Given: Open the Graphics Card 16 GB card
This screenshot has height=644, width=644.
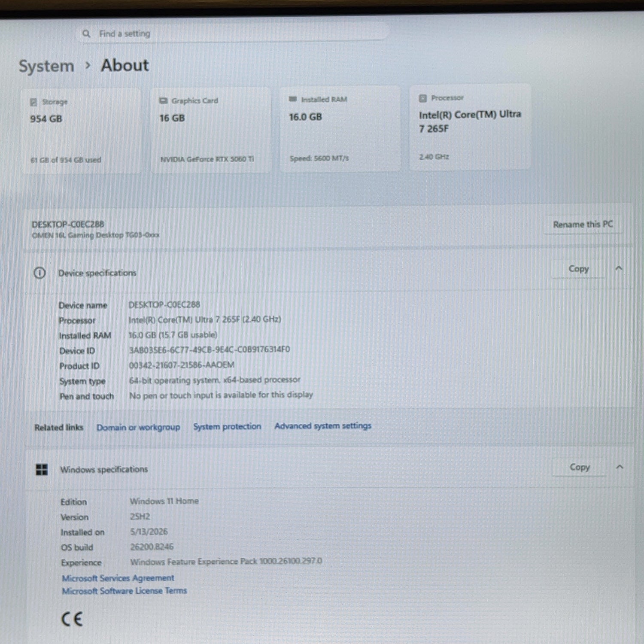Looking at the screenshot, I should click(210, 130).
